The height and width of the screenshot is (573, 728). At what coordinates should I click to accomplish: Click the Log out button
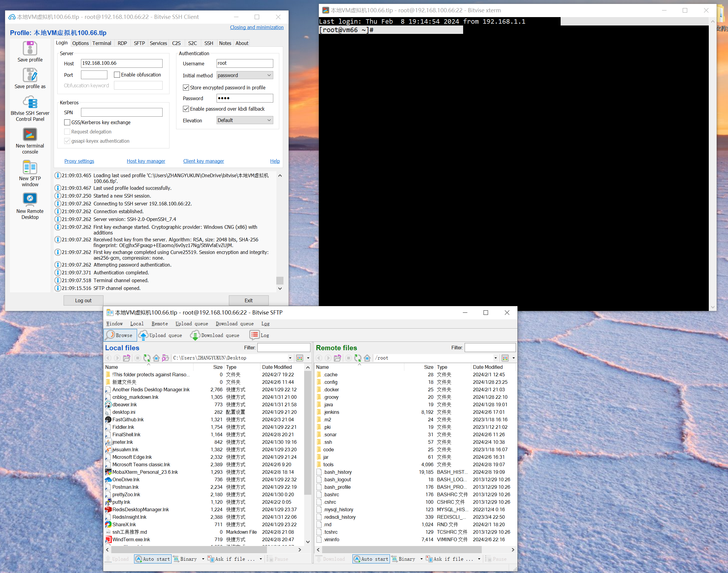(x=83, y=300)
